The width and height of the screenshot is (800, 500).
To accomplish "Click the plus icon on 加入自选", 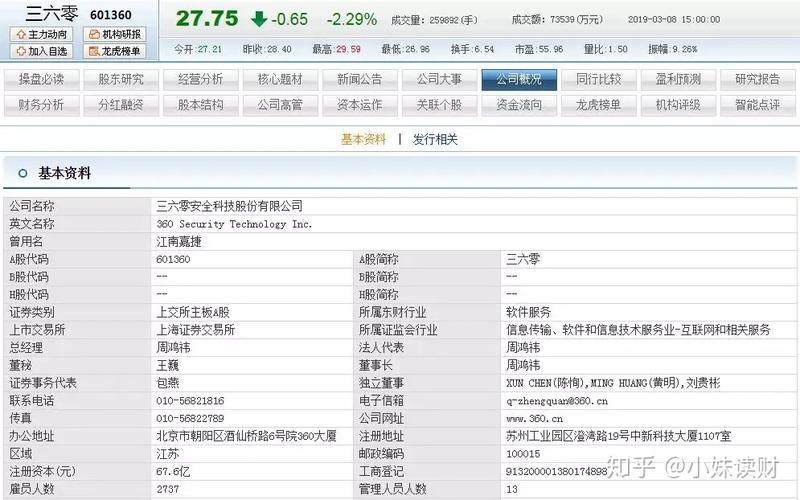I will (x=21, y=51).
